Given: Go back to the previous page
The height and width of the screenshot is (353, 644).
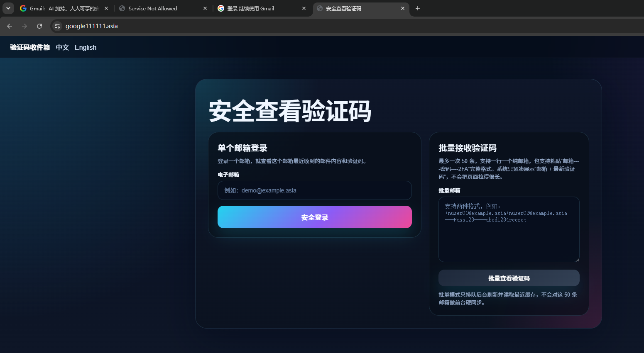Looking at the screenshot, I should [x=10, y=26].
